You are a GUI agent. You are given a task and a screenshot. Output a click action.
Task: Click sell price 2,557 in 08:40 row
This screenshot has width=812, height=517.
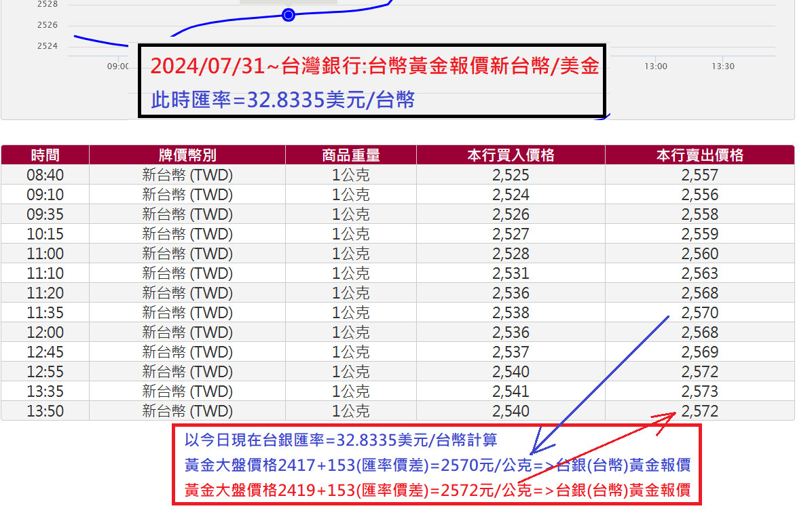coord(699,175)
